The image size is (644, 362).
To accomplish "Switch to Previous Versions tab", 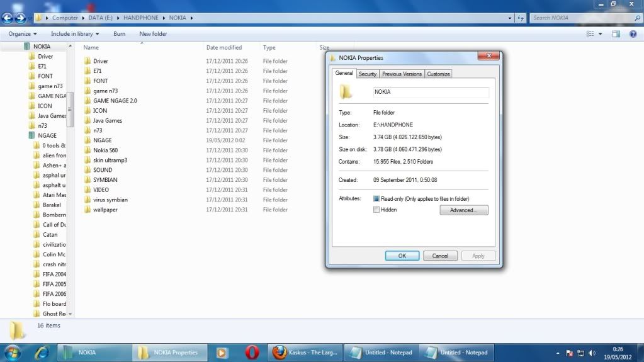I will (402, 74).
